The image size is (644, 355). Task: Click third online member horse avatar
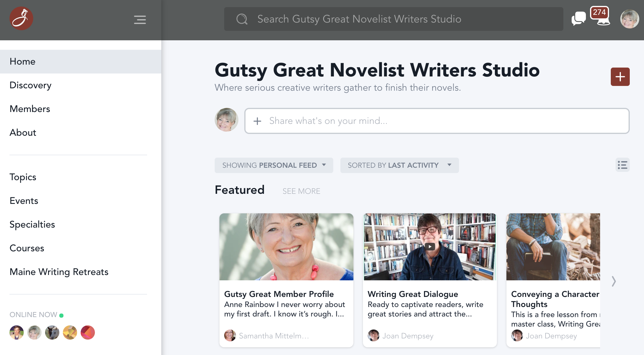click(x=52, y=332)
